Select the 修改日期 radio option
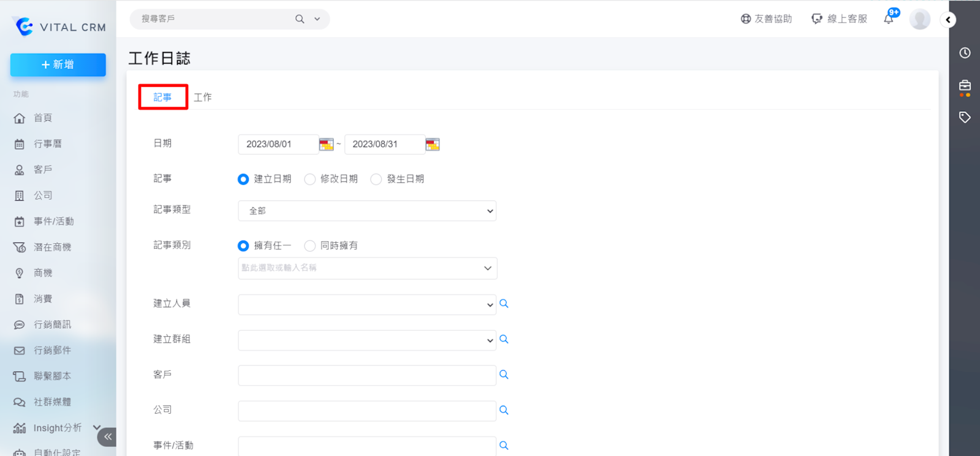The image size is (980, 456). [x=310, y=179]
